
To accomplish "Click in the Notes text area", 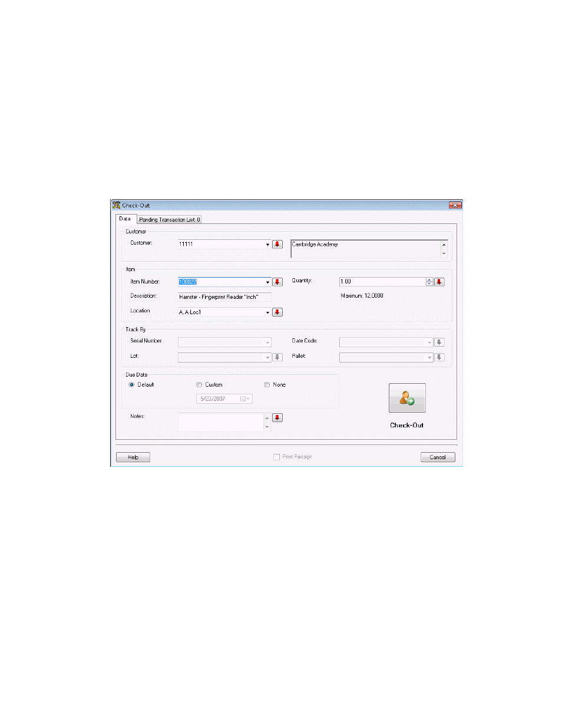I will 221,422.
